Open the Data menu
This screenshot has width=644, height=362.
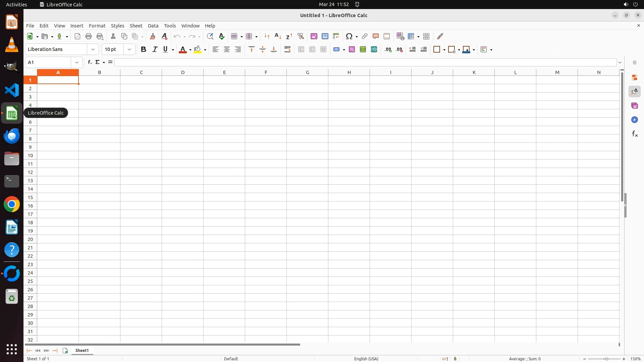(x=153, y=26)
